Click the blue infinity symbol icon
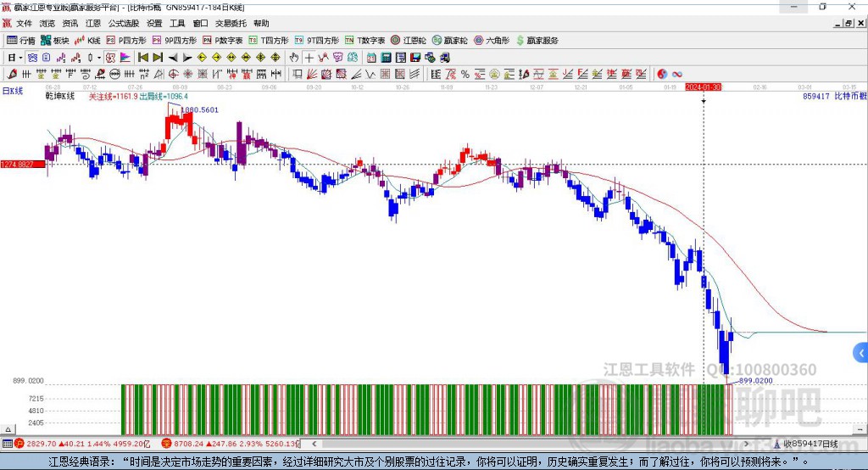The height and width of the screenshot is (470, 868). click(x=677, y=74)
